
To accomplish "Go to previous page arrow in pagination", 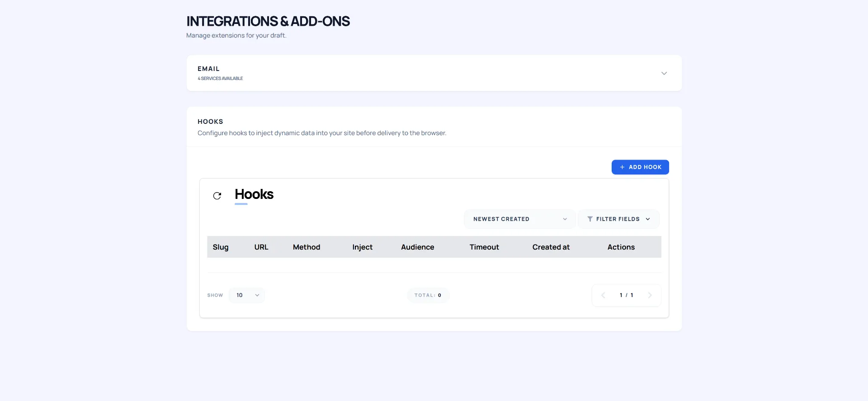I will (603, 295).
